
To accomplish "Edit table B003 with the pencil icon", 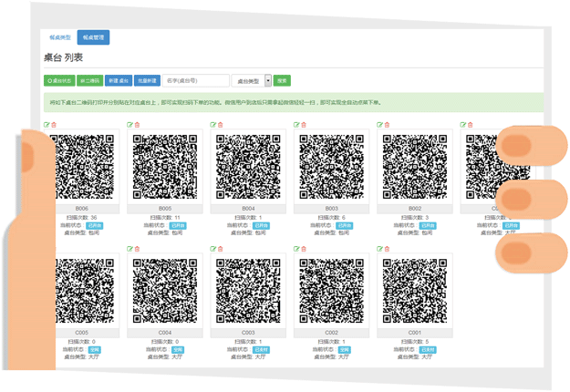I will (x=296, y=125).
